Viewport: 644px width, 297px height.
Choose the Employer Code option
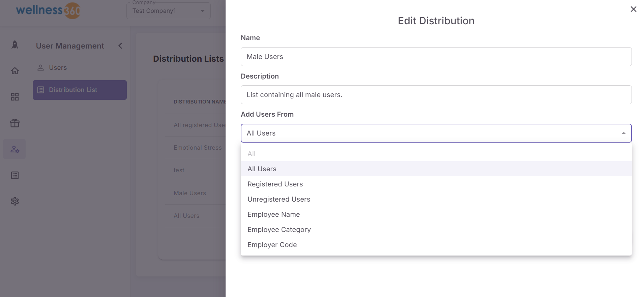pyautogui.click(x=272, y=245)
